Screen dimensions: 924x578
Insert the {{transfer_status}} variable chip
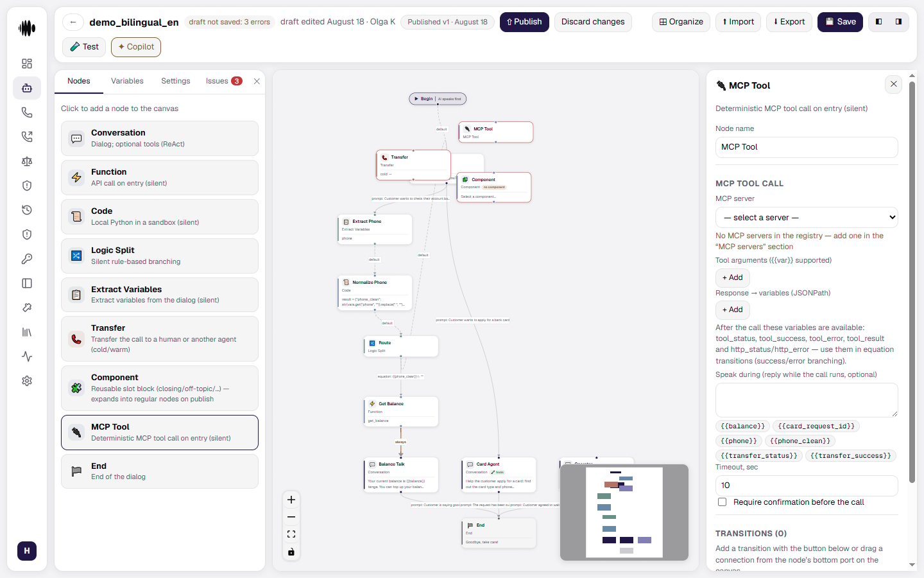click(x=759, y=456)
